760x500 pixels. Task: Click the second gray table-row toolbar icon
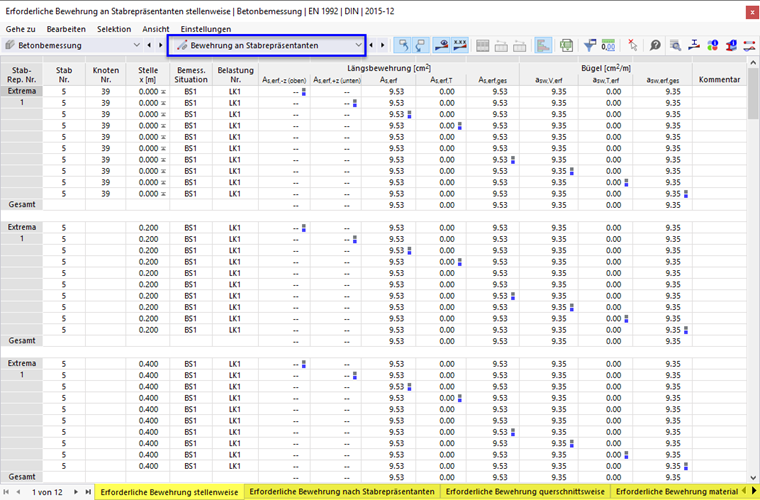click(x=519, y=46)
